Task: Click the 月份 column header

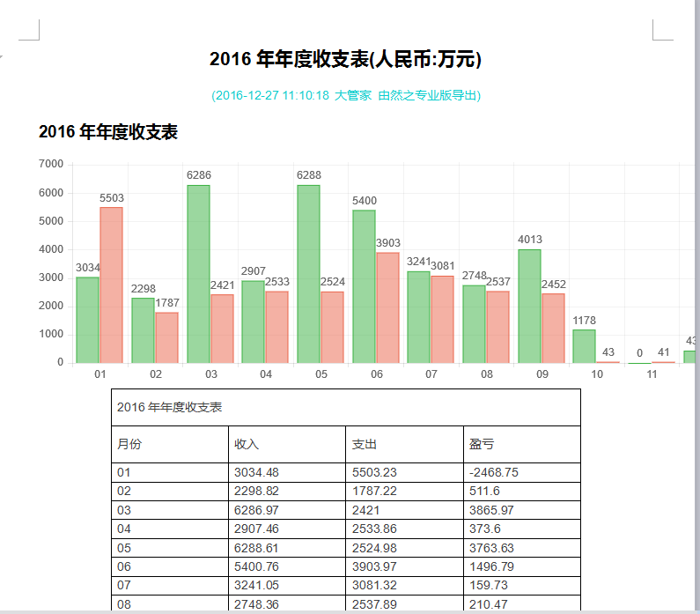Action: click(x=170, y=444)
